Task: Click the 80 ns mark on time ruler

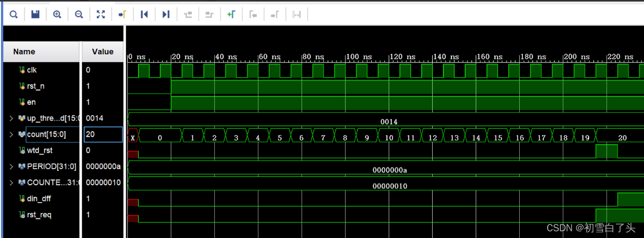Action: coord(313,56)
